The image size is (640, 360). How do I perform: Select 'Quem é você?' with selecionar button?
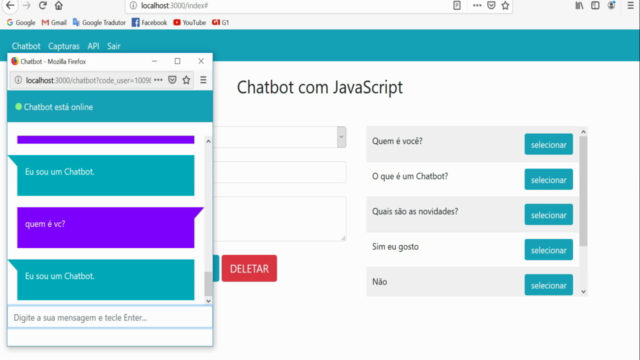point(549,144)
